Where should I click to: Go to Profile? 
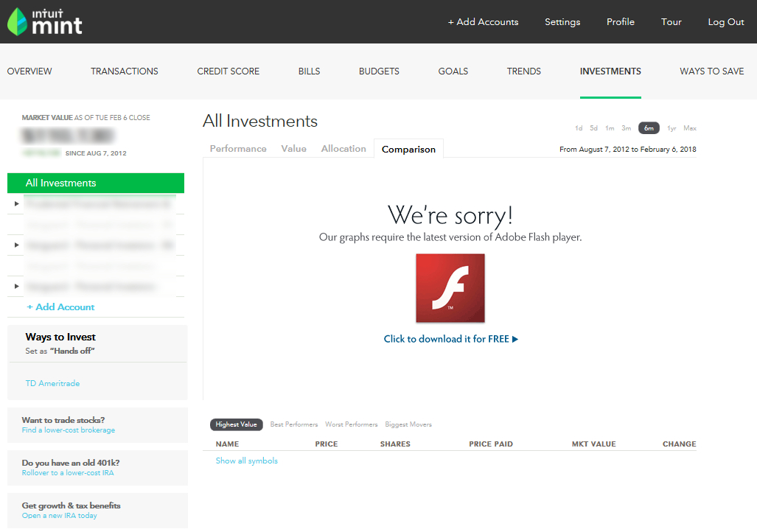621,21
